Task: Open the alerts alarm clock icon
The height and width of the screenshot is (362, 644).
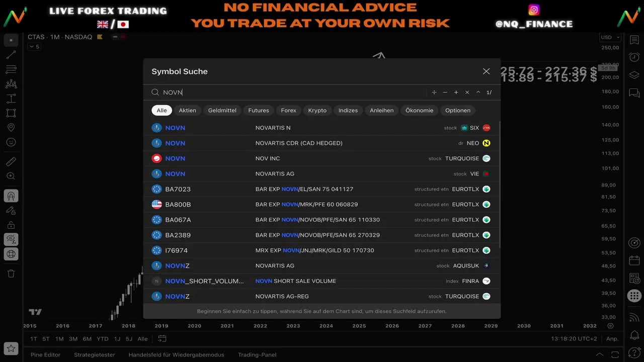Action: tap(634, 57)
